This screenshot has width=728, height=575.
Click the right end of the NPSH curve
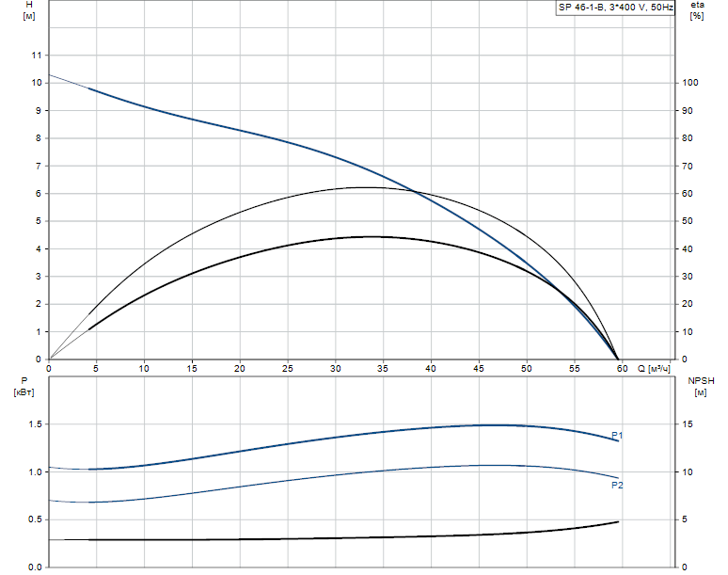coord(618,521)
